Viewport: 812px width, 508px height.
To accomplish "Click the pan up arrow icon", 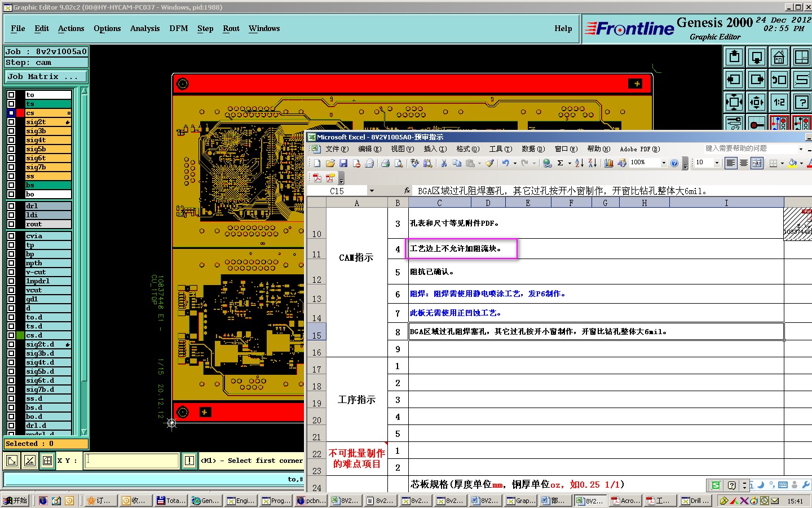I will click(x=734, y=57).
